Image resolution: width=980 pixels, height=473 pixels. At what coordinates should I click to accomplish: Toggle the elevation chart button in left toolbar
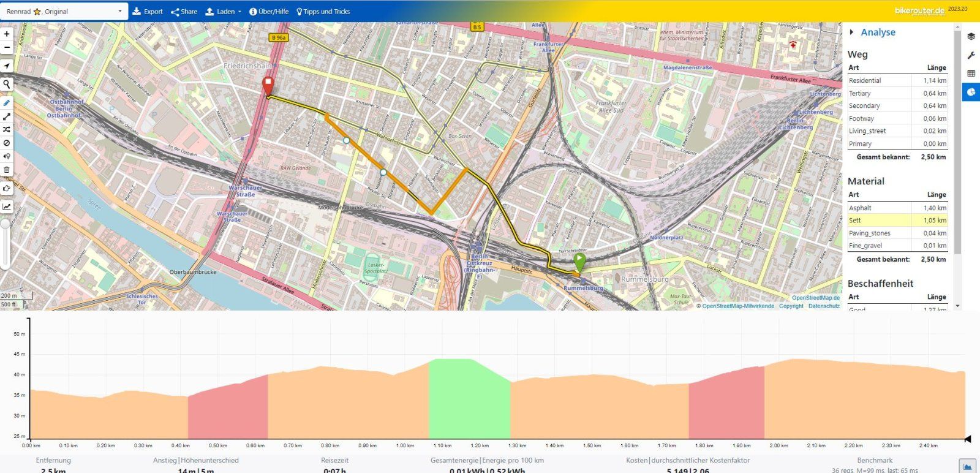click(x=7, y=206)
